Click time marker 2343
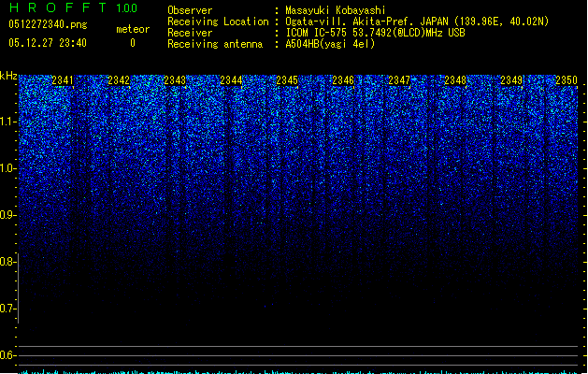 click(x=175, y=80)
